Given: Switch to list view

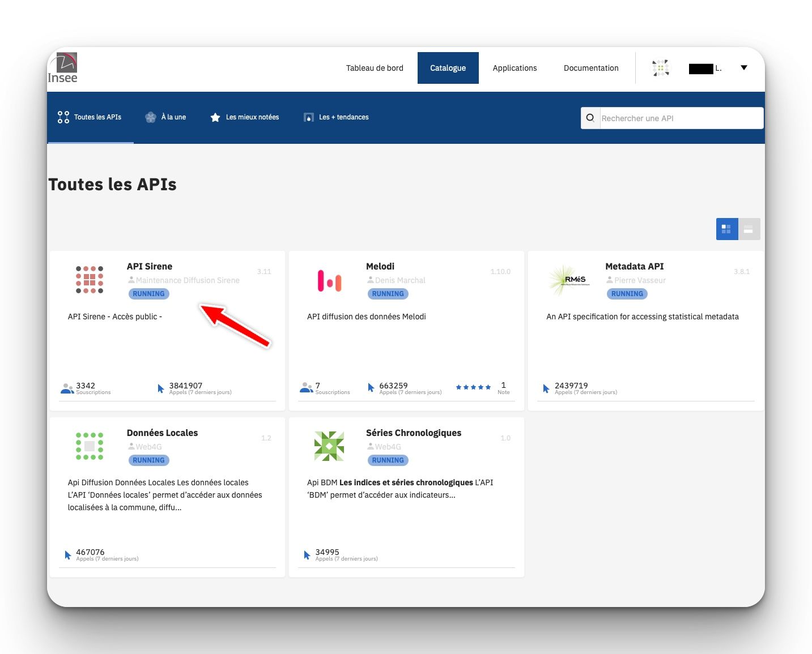Looking at the screenshot, I should click(749, 229).
